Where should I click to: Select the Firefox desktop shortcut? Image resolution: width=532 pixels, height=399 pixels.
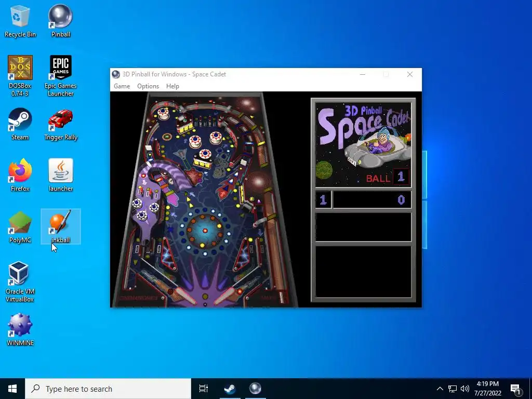[x=20, y=176]
